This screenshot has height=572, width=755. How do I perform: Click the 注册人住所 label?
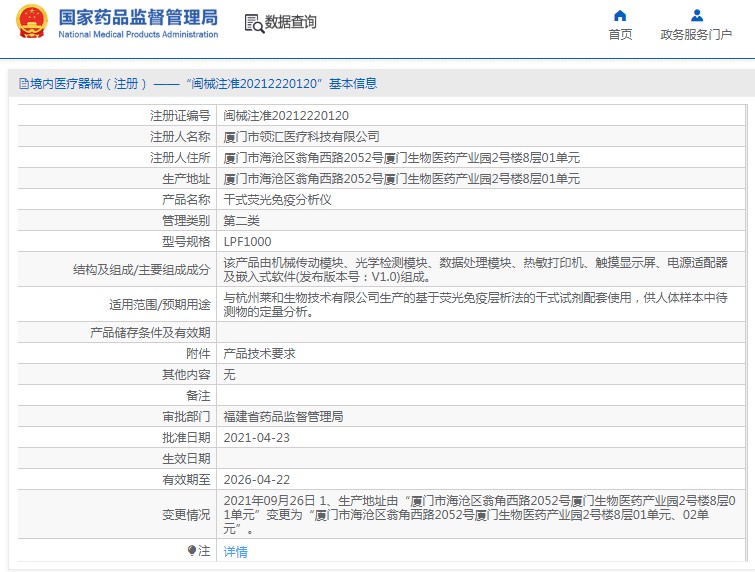tap(180, 157)
